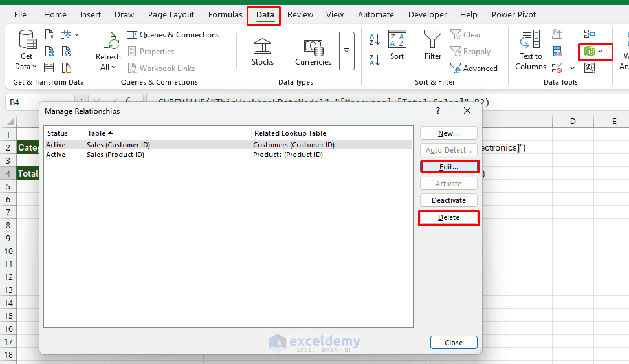Close the Manage Relationships dialog
629x364 pixels.
(454, 343)
